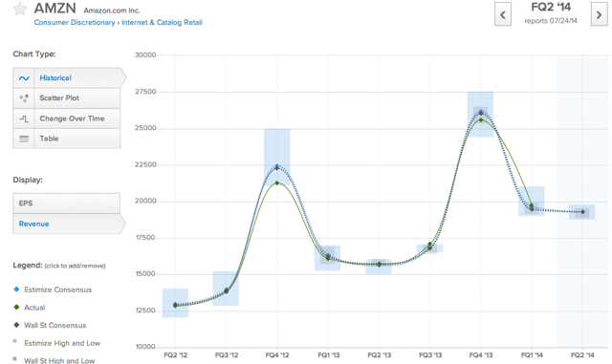The width and height of the screenshot is (612, 364).
Task: Select Table chart type
Action: 67,139
